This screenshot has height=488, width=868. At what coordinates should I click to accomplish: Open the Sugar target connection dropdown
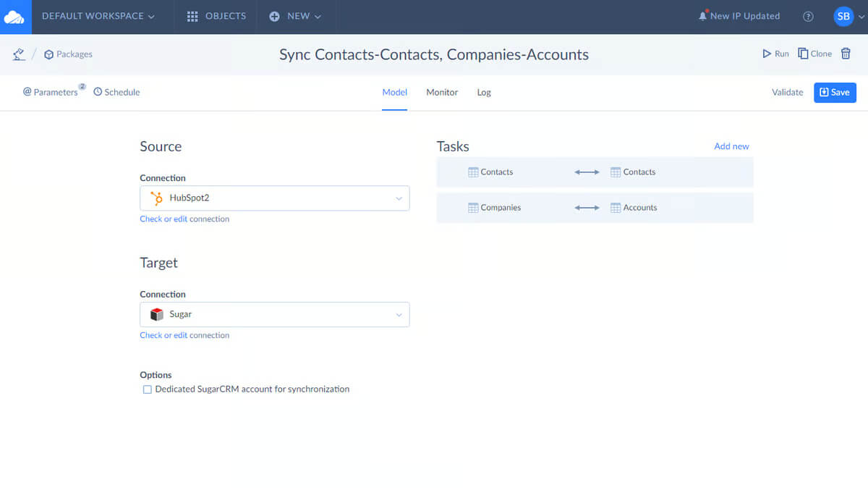click(x=275, y=314)
